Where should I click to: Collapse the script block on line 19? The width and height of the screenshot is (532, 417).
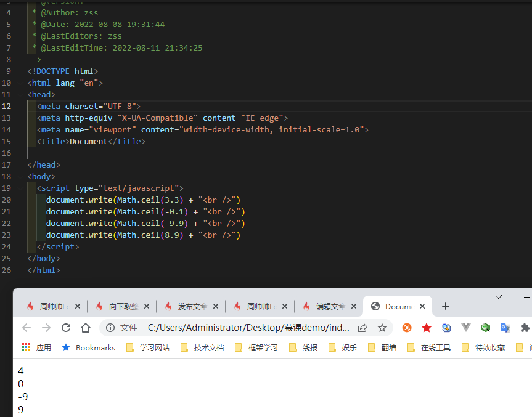(21, 188)
